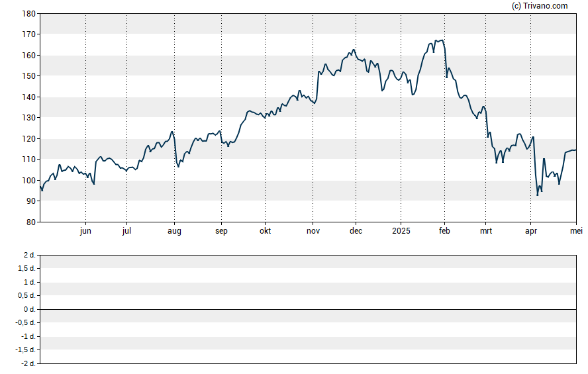Screen dimensions: 588x374
Task: Click the 'sep' axis label
Action: (x=221, y=231)
